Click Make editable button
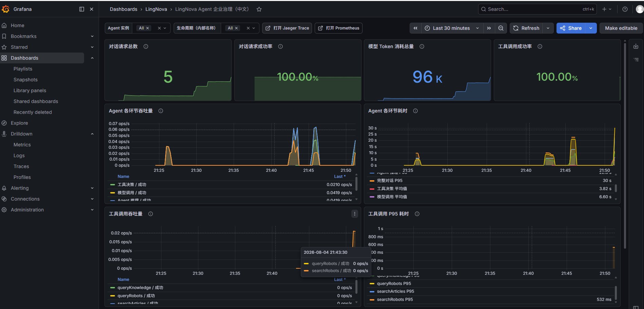644x309 pixels. (621, 28)
